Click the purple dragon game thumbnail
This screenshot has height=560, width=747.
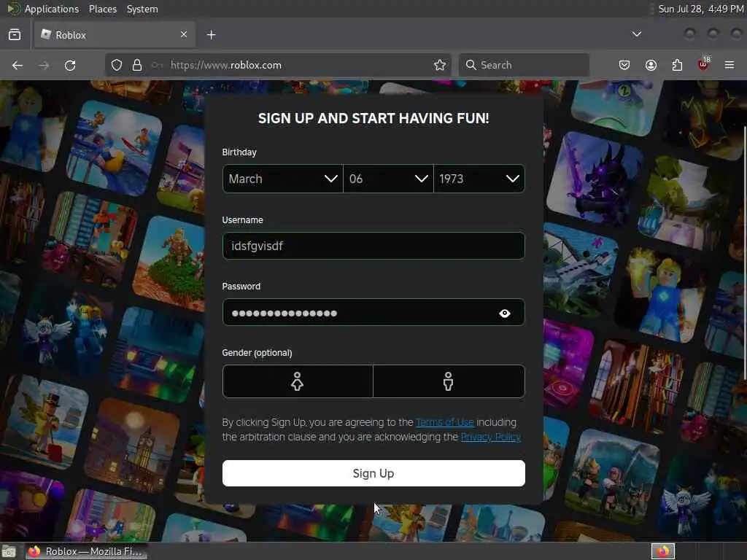[x=595, y=180]
